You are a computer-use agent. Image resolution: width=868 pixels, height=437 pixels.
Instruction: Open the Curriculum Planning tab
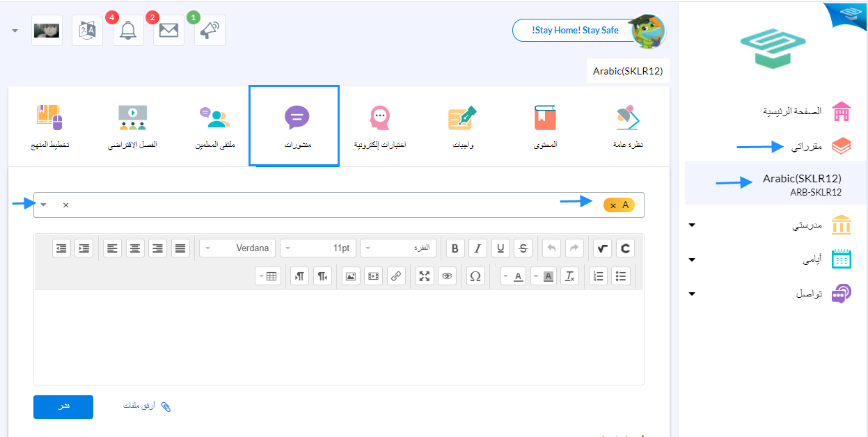click(x=48, y=126)
